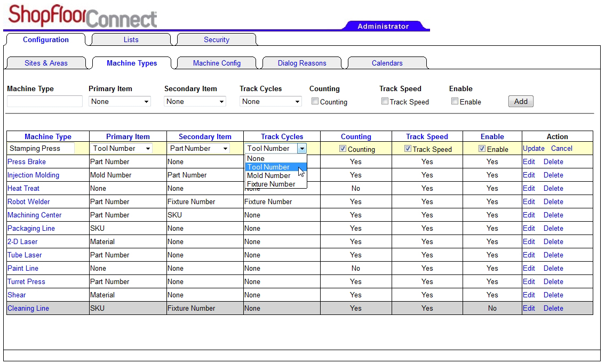Switch to the Machine Config tab
The image size is (605, 364).
click(216, 63)
